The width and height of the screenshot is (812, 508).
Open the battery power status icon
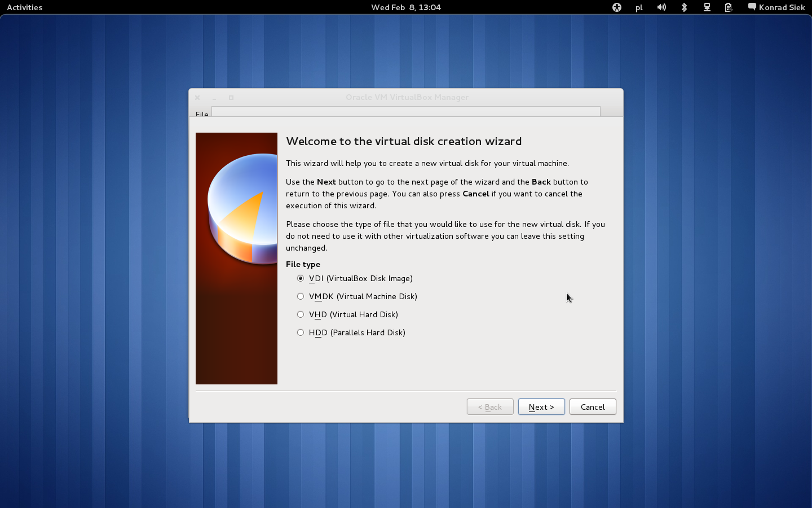click(x=729, y=7)
